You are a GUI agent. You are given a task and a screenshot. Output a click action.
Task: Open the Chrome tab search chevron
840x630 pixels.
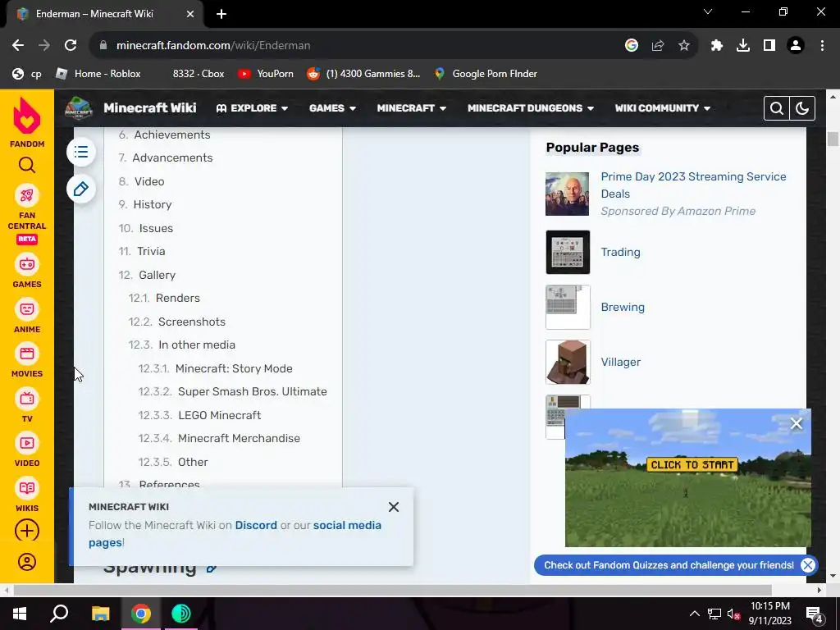[x=708, y=11]
